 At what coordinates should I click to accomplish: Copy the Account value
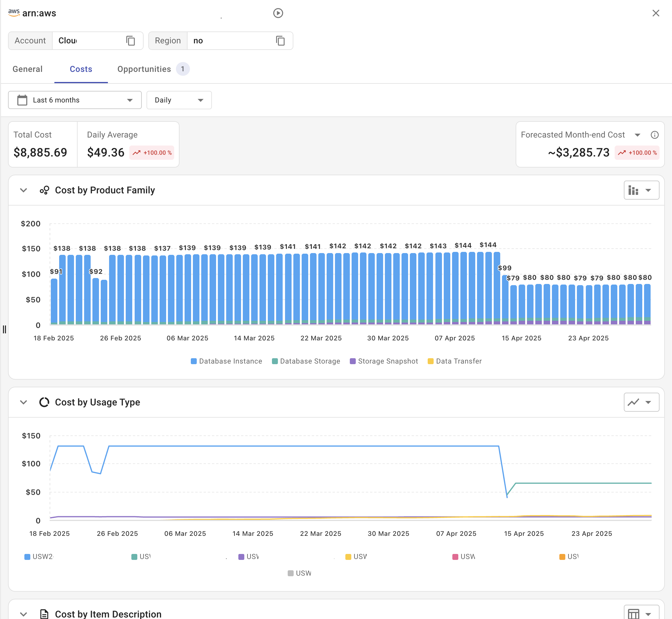click(x=130, y=41)
